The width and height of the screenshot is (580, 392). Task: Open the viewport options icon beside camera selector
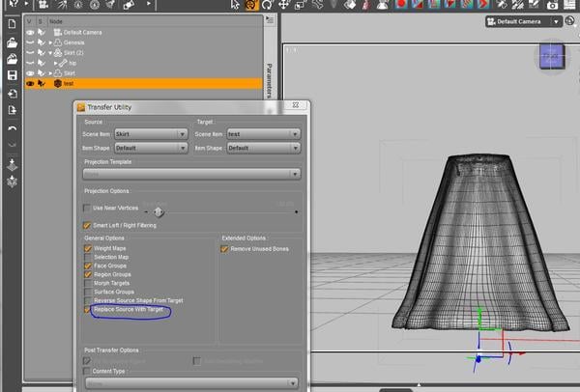click(570, 21)
